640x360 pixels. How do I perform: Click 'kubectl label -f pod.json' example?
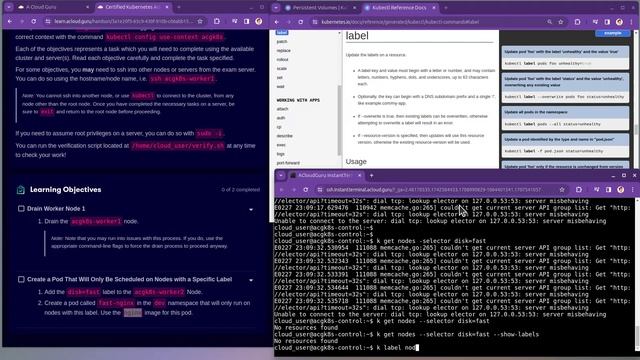pyautogui.click(x=553, y=151)
